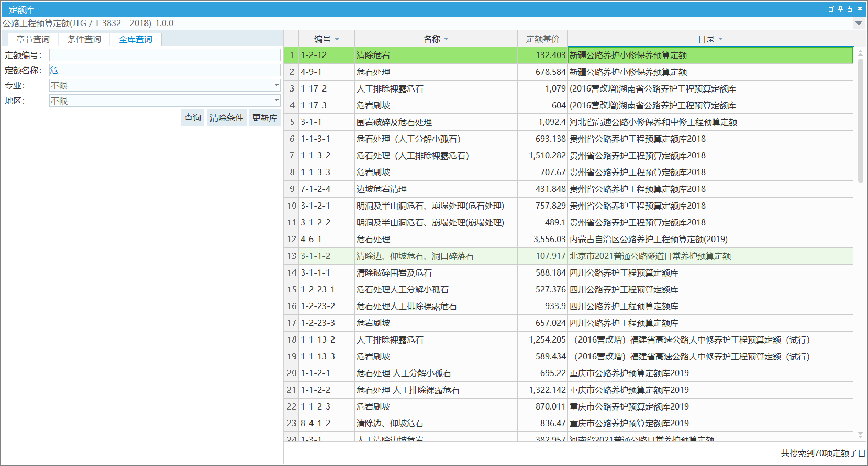Screen dimensions: 868x466
Task: Select 危石处理（人工分解小孤石）row
Action: click(568, 139)
